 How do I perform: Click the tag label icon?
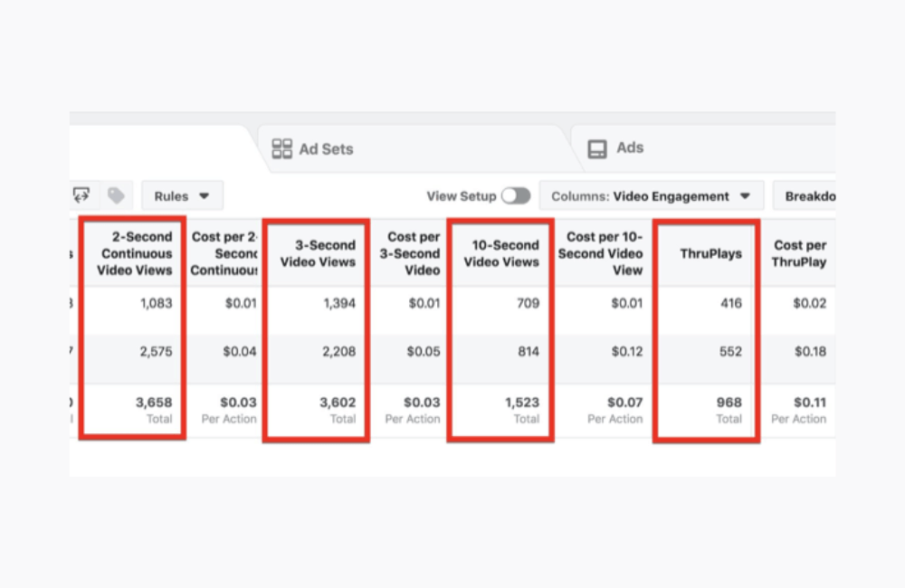click(116, 195)
